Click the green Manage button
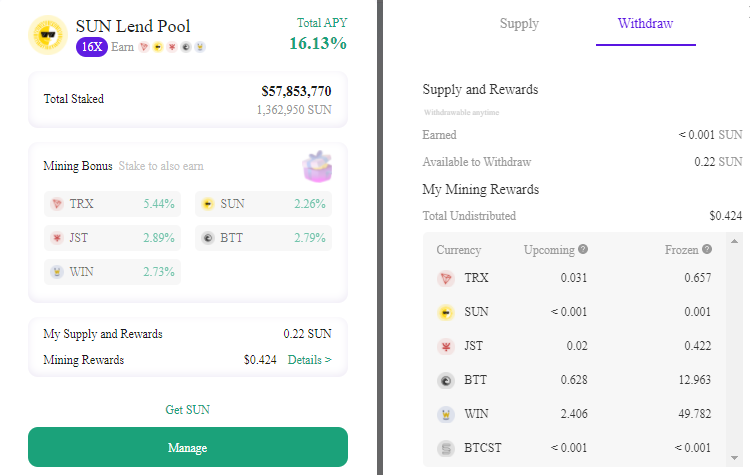The height and width of the screenshot is (475, 750). click(188, 447)
